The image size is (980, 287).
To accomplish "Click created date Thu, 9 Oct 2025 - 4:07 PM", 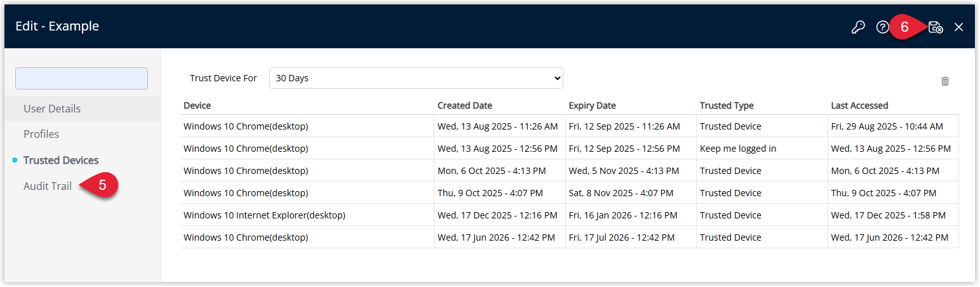I will 490,193.
